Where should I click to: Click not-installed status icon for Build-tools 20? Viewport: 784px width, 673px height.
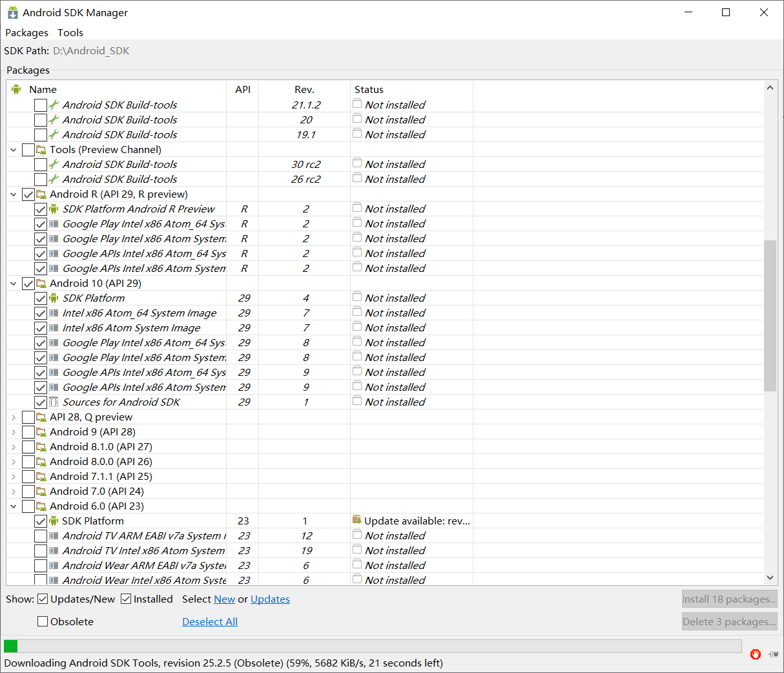(x=357, y=119)
